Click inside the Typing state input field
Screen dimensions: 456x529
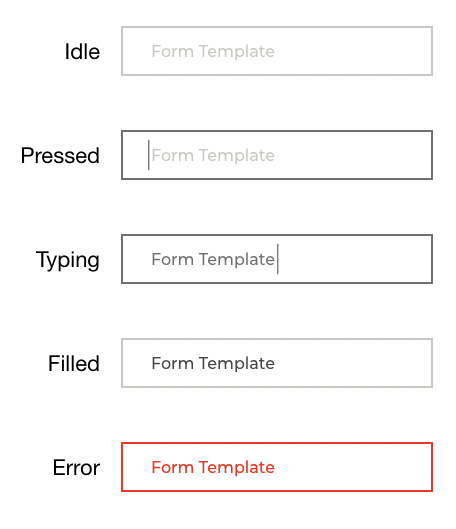coord(277,259)
